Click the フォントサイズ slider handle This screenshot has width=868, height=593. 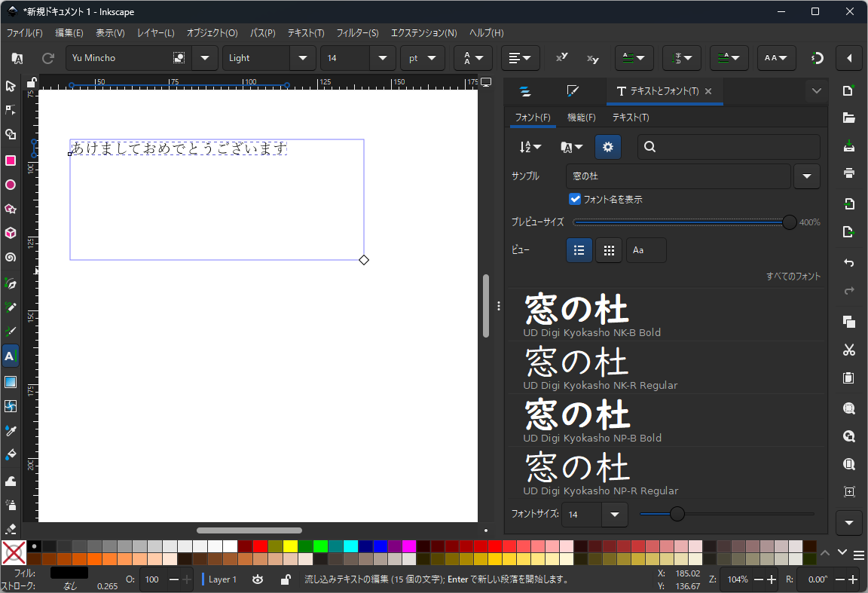(x=677, y=514)
